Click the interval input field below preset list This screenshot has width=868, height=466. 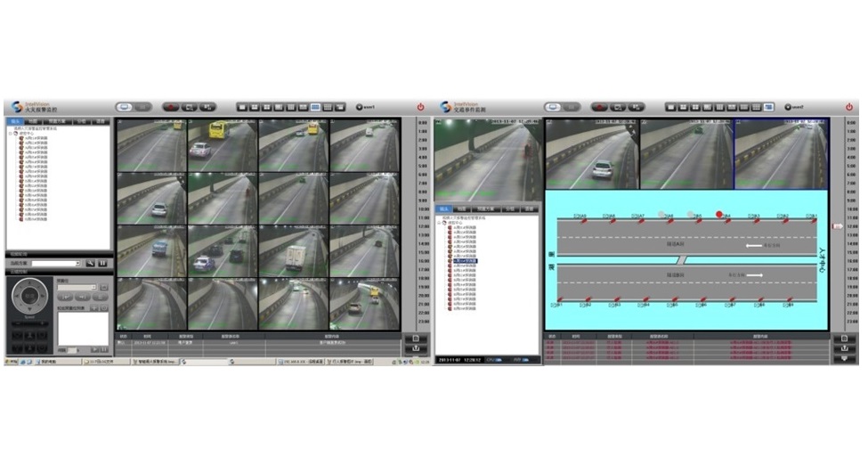click(72, 350)
